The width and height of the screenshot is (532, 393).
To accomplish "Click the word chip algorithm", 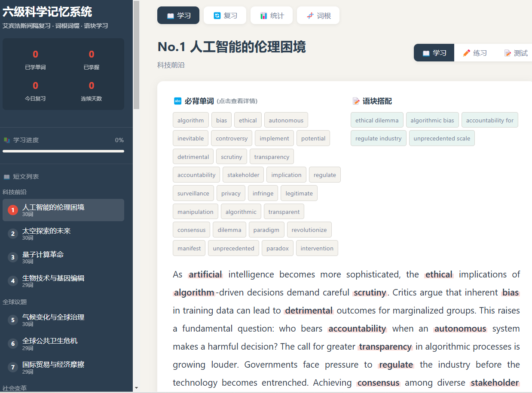I will tap(191, 120).
